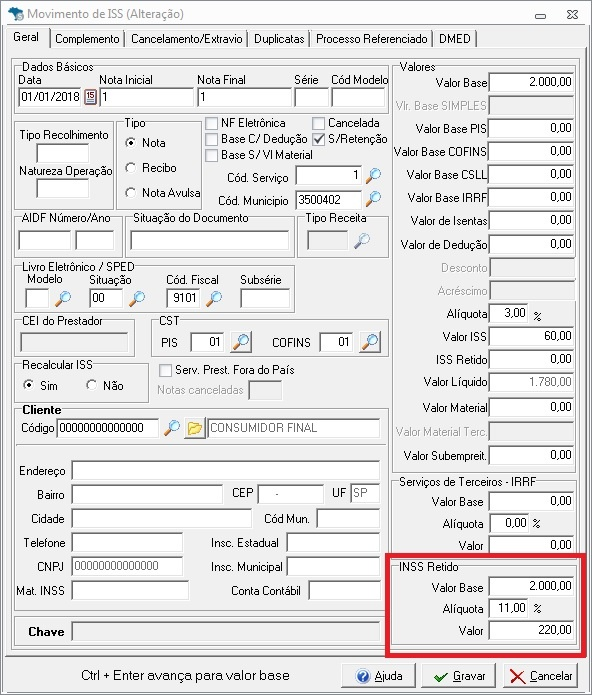Click the PIS CST lookup icon
Image resolution: width=592 pixels, height=695 pixels.
click(x=241, y=342)
